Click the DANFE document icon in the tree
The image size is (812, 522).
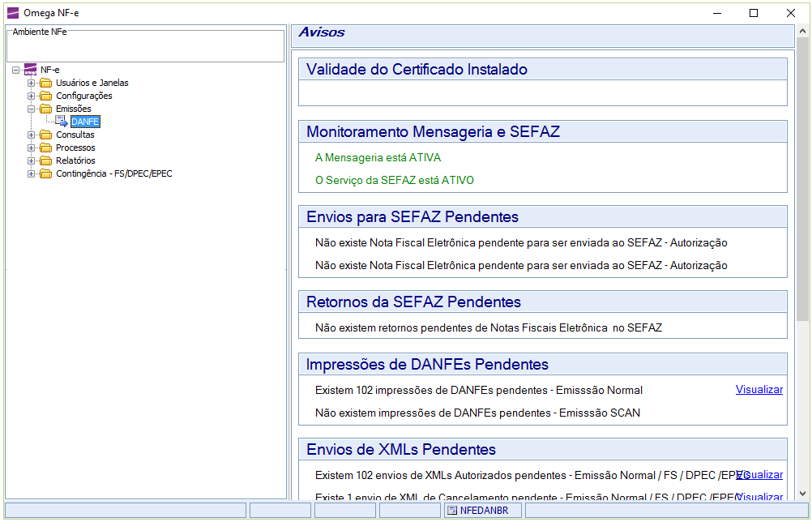[x=62, y=122]
